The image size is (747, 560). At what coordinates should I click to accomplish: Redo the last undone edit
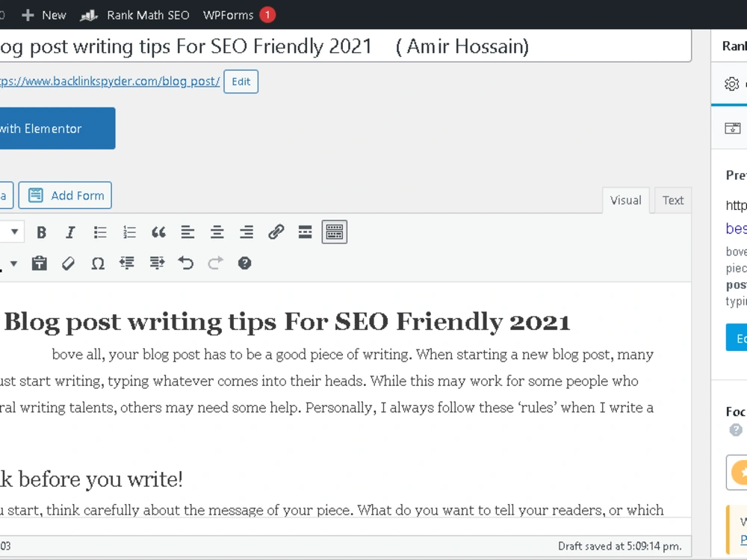pyautogui.click(x=215, y=264)
